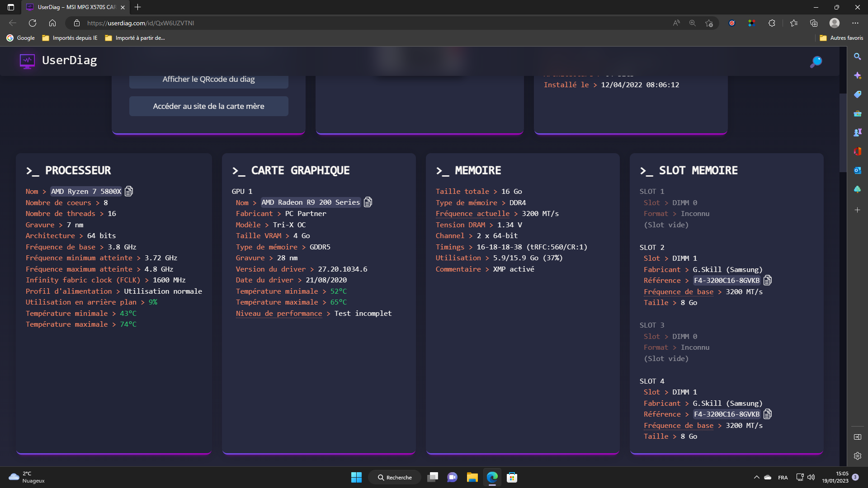Open Windows Start menu
This screenshot has width=868, height=488.
tap(356, 477)
